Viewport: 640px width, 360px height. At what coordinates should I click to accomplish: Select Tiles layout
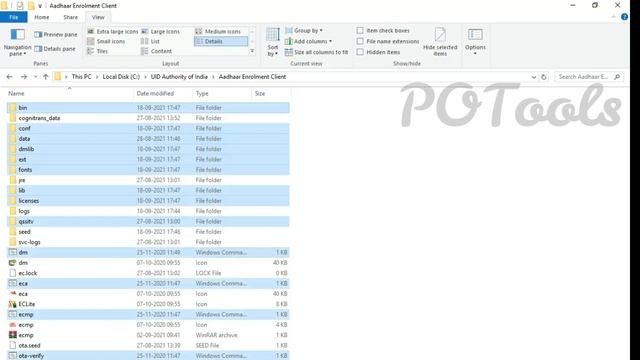coord(98,51)
